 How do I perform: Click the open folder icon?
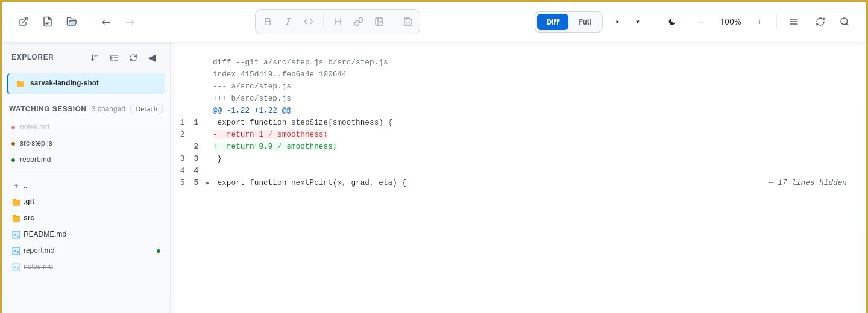72,22
